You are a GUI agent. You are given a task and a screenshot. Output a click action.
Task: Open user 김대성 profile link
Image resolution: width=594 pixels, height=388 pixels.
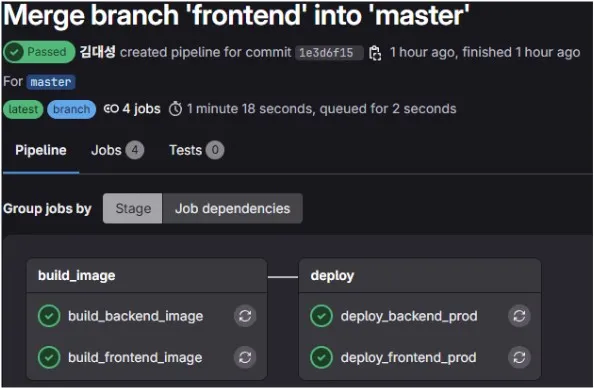[98, 52]
